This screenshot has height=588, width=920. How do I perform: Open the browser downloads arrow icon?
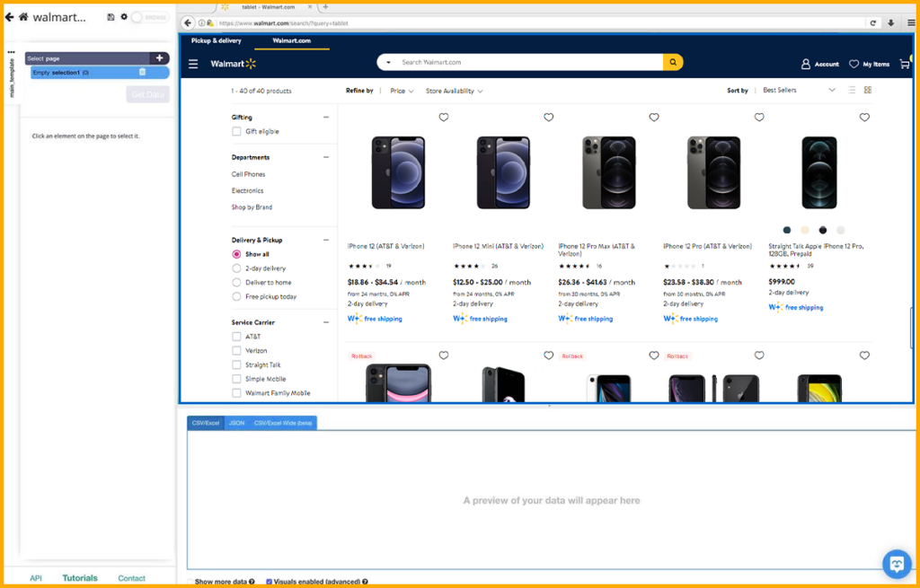[x=890, y=22]
